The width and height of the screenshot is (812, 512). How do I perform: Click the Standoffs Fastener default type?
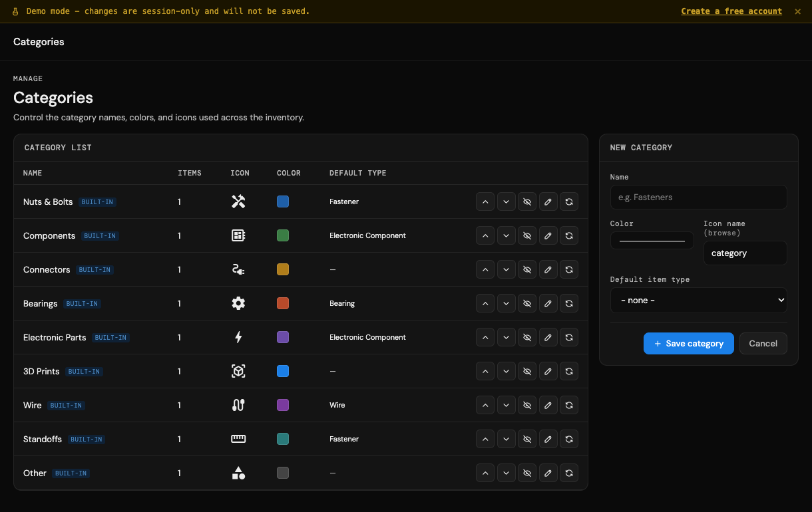pos(344,439)
